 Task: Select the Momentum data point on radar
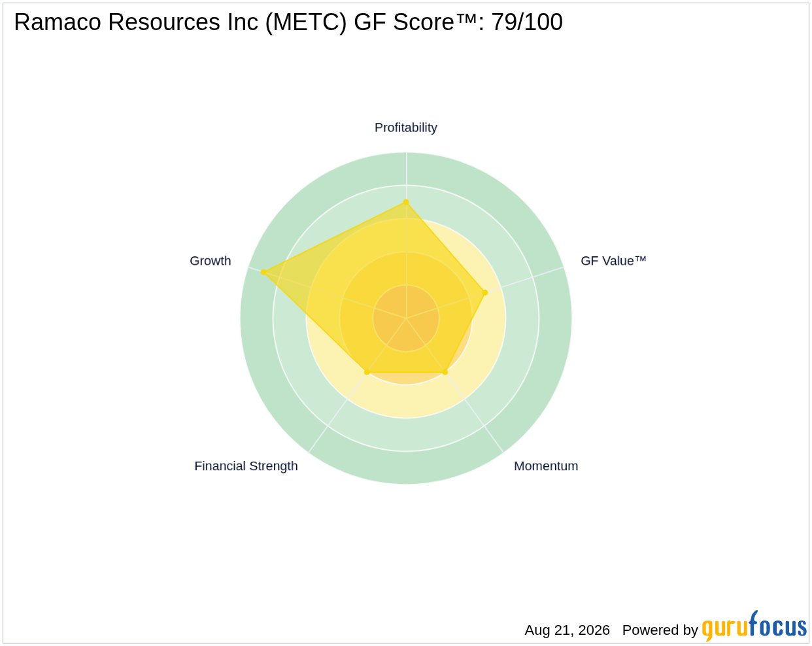click(445, 372)
